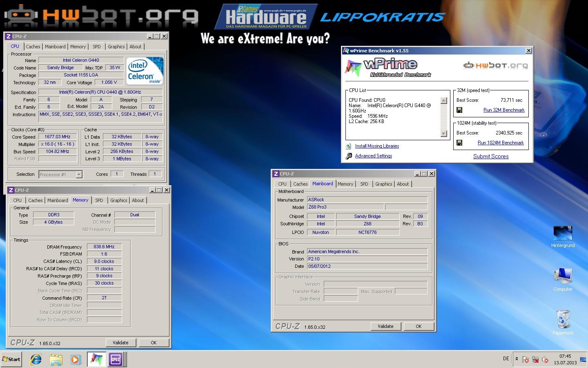Open the Processor #1 selection dropdown
Viewport: 588px width, 368px height.
(79, 175)
